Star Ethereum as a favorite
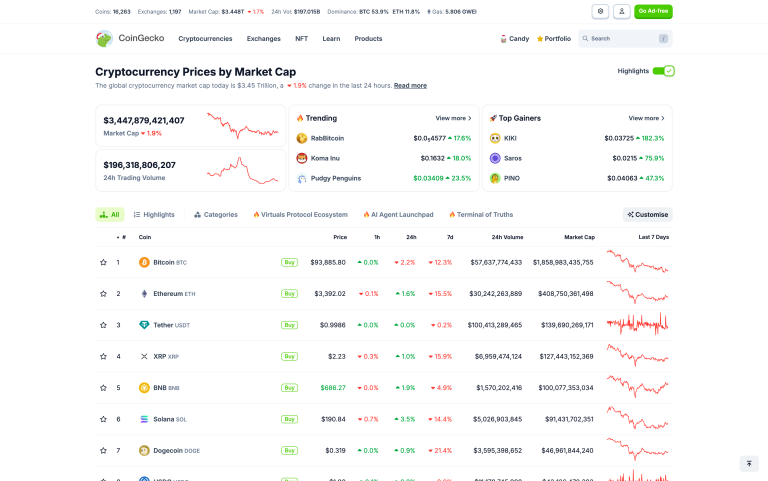Viewport: 768px width, 481px height. [103, 294]
